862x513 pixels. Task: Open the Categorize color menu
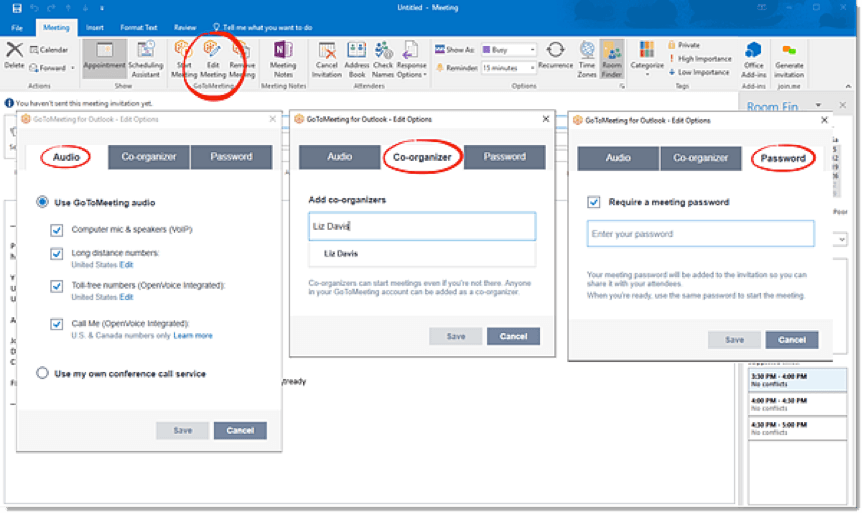tap(647, 57)
